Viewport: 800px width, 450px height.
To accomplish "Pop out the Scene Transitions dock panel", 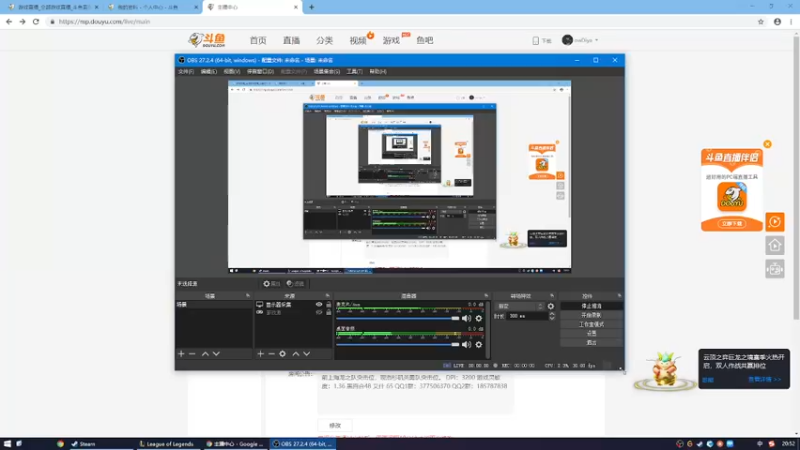I will coord(552,295).
